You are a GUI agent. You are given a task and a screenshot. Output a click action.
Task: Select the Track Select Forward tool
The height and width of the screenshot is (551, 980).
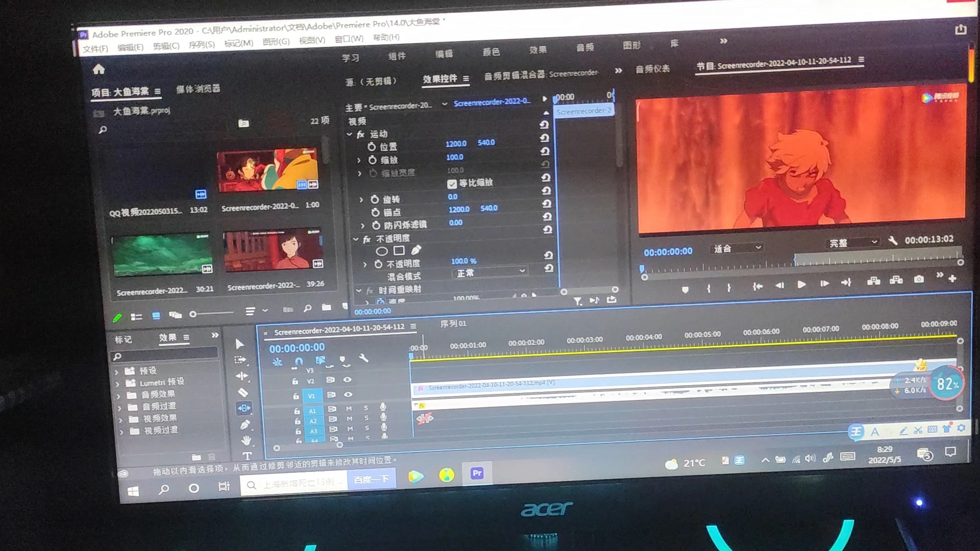click(x=240, y=360)
